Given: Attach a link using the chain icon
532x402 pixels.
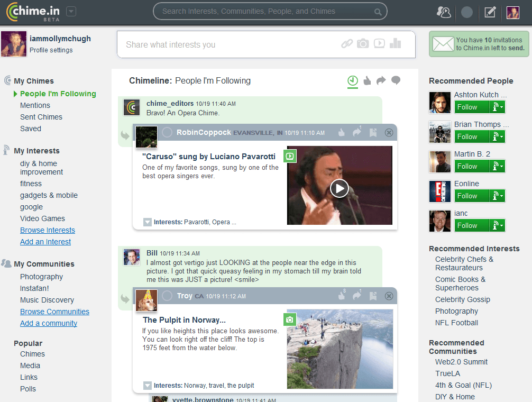Looking at the screenshot, I should 347,43.
